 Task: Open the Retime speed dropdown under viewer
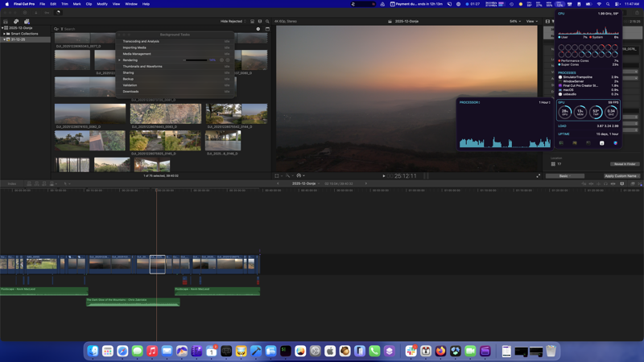tap(300, 176)
